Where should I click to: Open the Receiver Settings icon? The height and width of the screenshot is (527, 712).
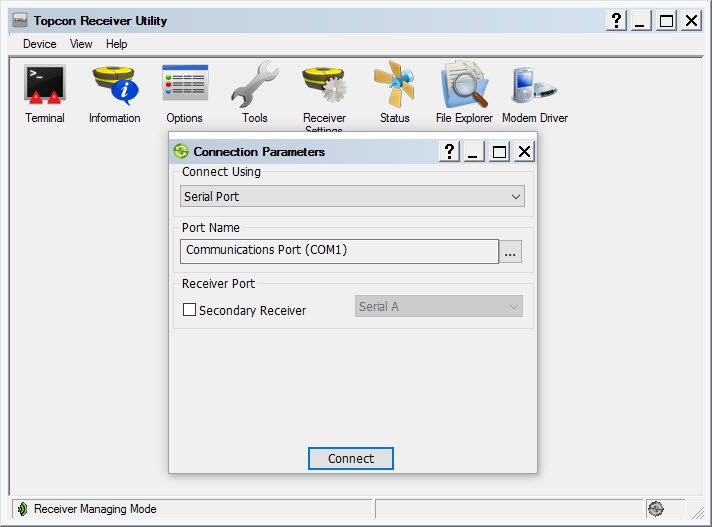324,84
